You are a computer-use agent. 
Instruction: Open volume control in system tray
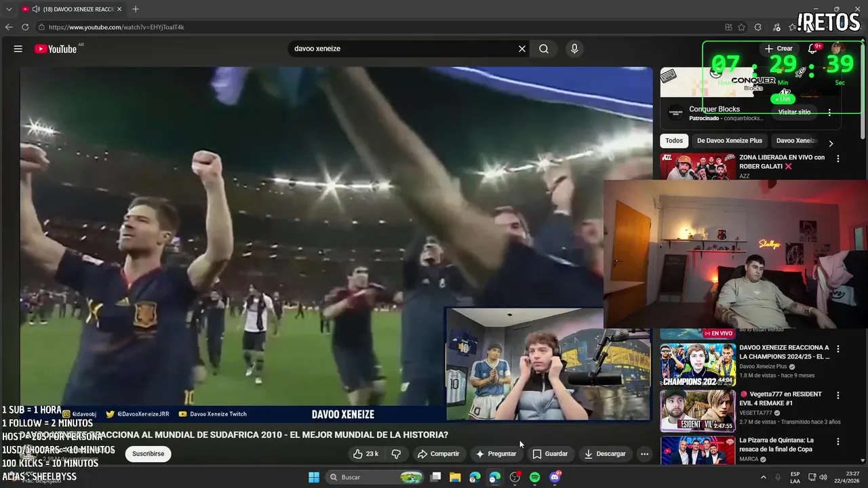click(x=823, y=477)
